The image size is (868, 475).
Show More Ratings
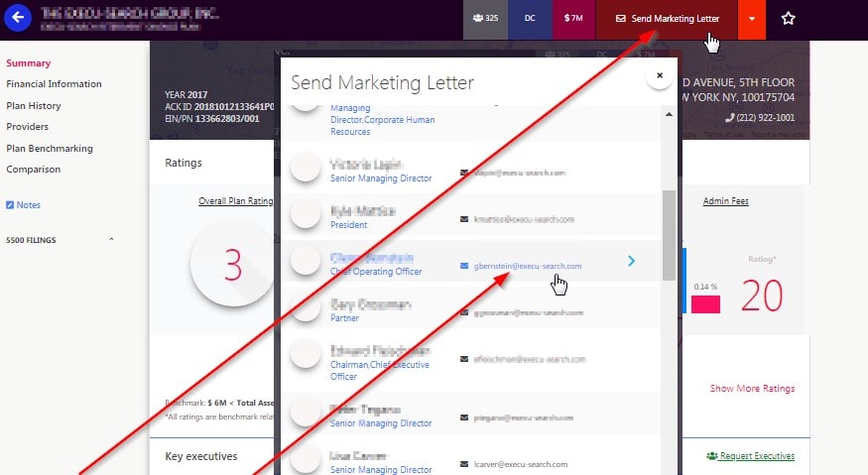pyautogui.click(x=752, y=389)
